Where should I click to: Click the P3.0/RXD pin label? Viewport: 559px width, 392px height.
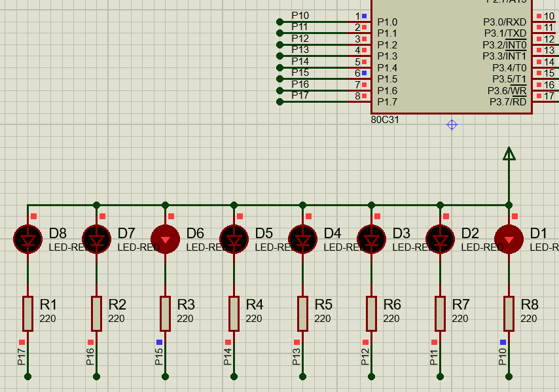point(505,22)
